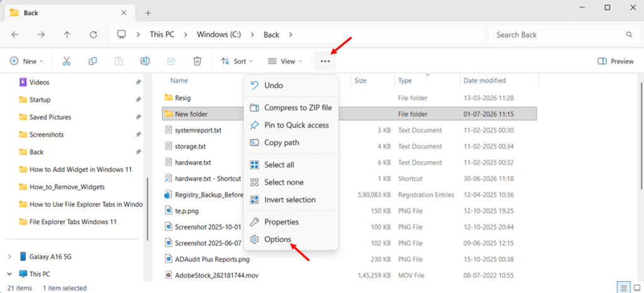Image resolution: width=644 pixels, height=293 pixels.
Task: Click the Copy icon in toolbar
Action: pyautogui.click(x=93, y=61)
